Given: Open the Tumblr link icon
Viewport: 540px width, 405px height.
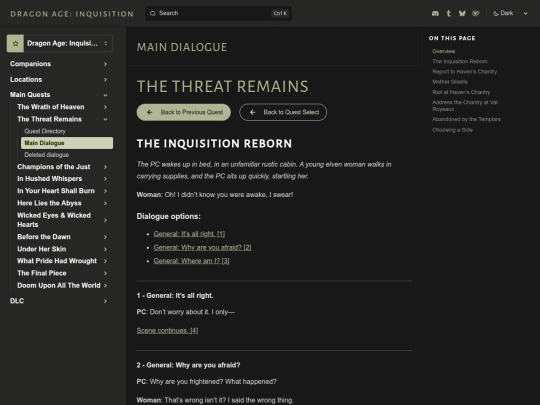Looking at the screenshot, I should (448, 13).
